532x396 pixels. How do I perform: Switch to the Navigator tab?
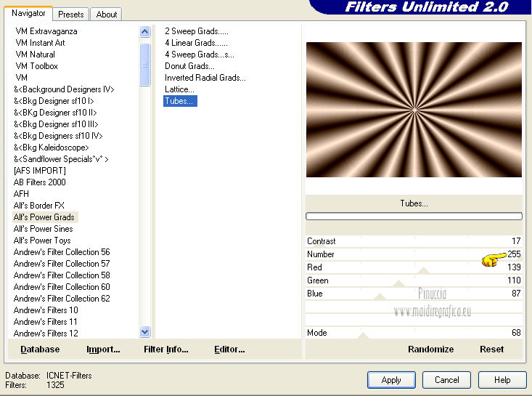pyautogui.click(x=28, y=13)
